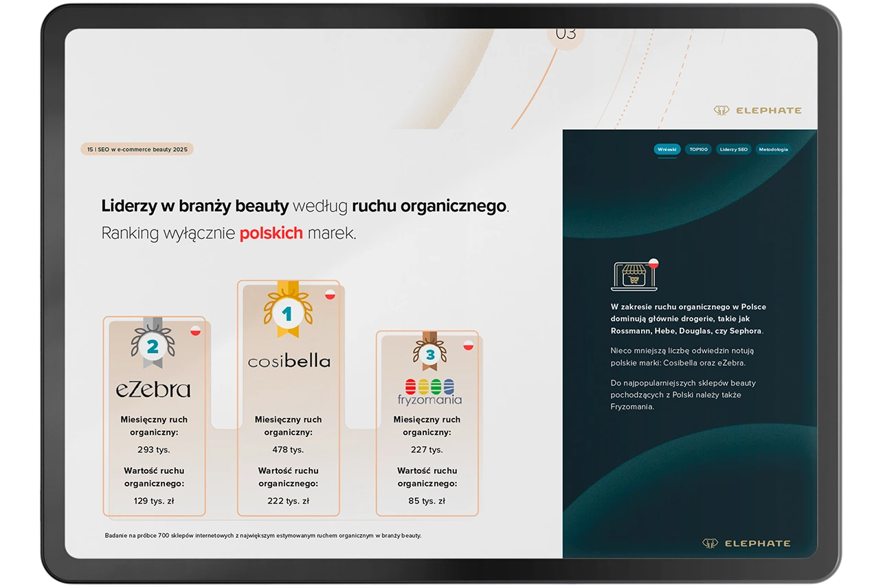The image size is (883, 588).
Task: Click the Polish flag on Fryzomania card
Action: click(469, 345)
